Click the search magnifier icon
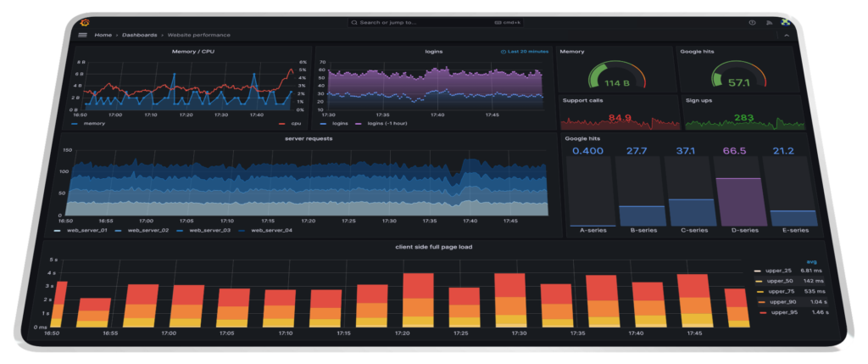The image size is (868, 364). coord(355,23)
